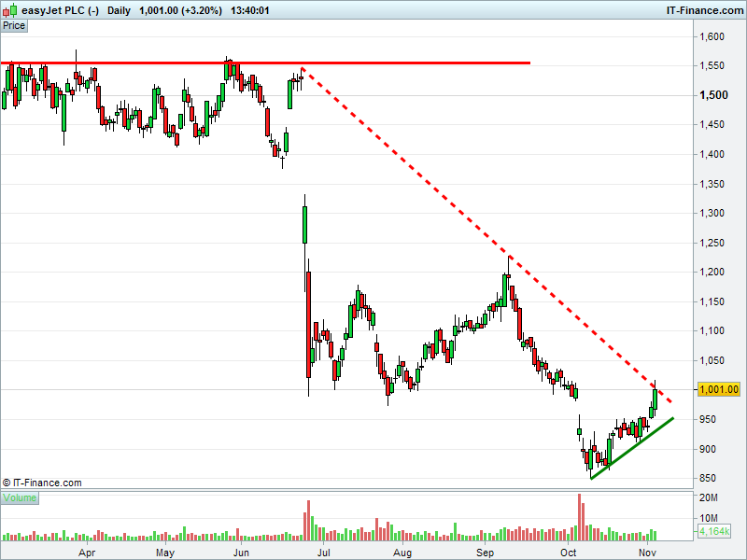Click the green 4,164k volume value tag
747x560 pixels.
[713, 531]
